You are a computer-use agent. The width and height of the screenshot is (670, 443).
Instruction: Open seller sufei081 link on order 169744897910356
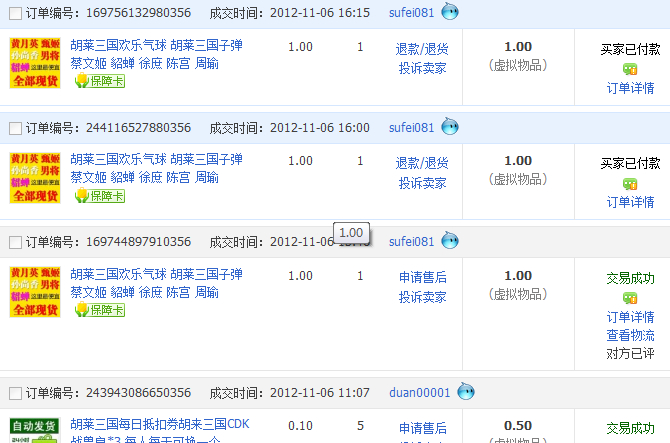pyautogui.click(x=411, y=242)
